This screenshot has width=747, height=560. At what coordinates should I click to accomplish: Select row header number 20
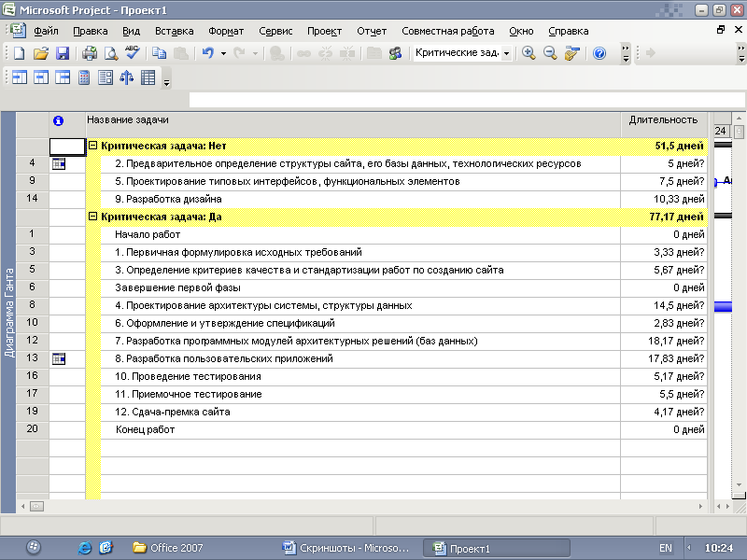click(x=32, y=429)
